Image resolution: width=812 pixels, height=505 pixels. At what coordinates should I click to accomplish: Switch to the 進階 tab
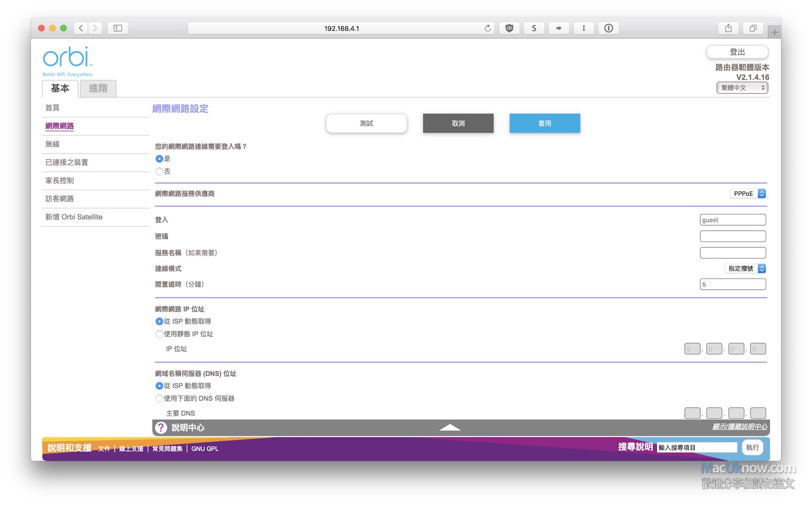[98, 88]
